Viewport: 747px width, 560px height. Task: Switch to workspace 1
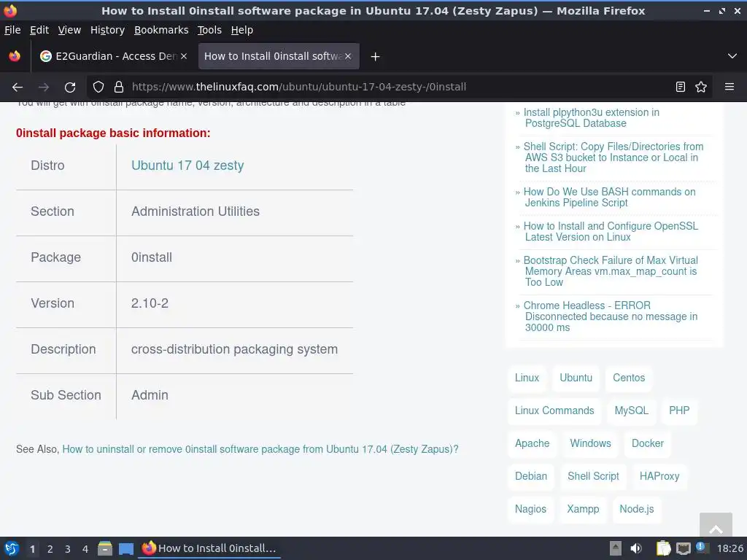pyautogui.click(x=32, y=549)
